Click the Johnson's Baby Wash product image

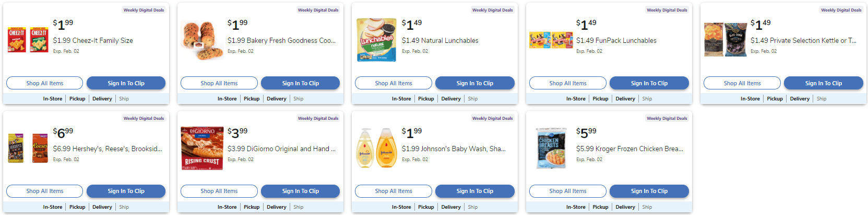[376, 148]
